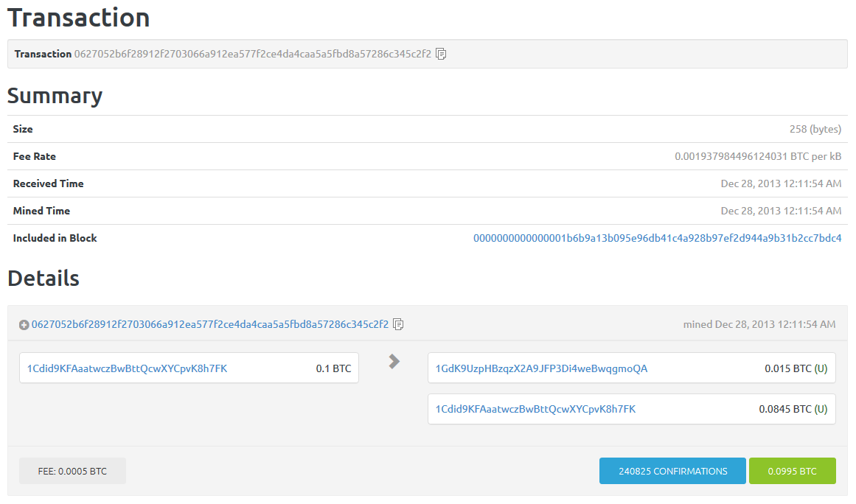Click unspent (U) marker on 0.015 BTC output

tap(821, 368)
